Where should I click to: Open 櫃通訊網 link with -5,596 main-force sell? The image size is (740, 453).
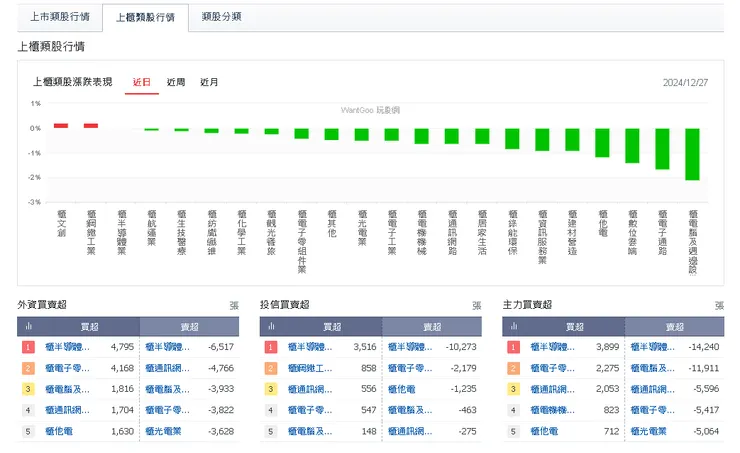click(x=653, y=389)
